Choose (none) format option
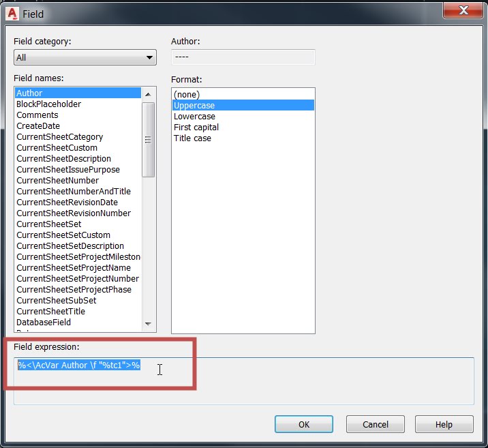 (243, 94)
